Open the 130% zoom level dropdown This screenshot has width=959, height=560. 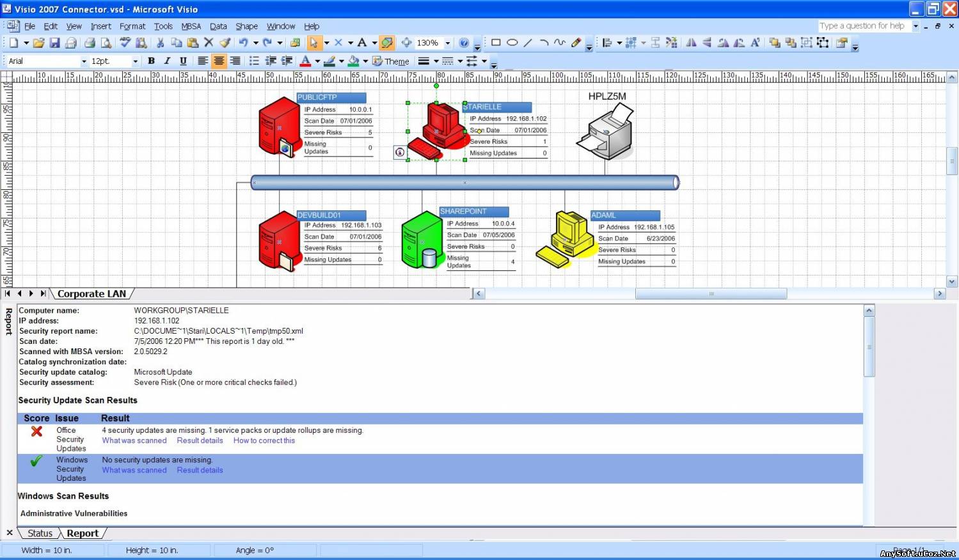pos(447,43)
